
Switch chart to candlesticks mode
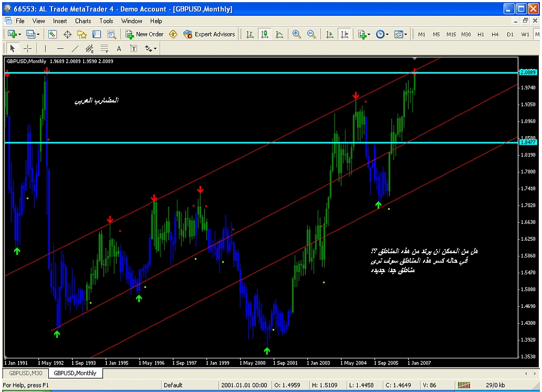point(264,34)
